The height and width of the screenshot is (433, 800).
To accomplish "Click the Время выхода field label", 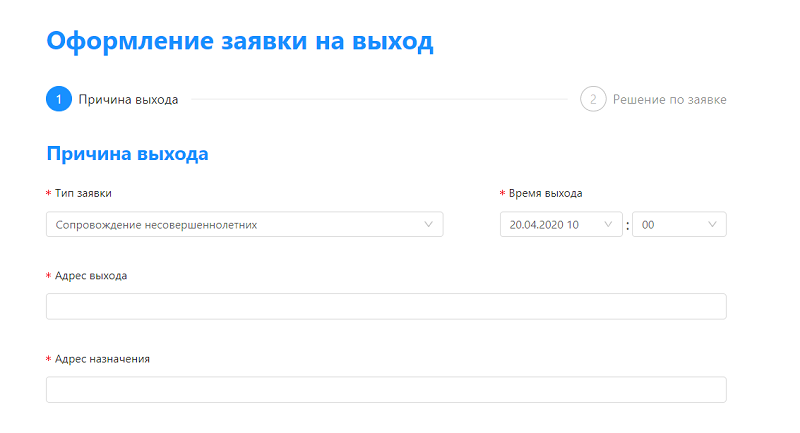I will point(545,193).
